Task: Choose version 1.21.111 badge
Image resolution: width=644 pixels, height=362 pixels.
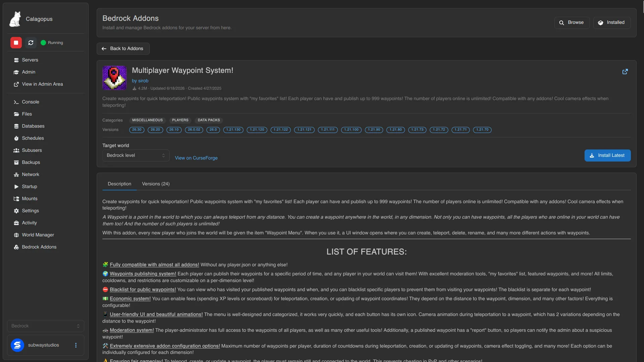Action: 328,130
